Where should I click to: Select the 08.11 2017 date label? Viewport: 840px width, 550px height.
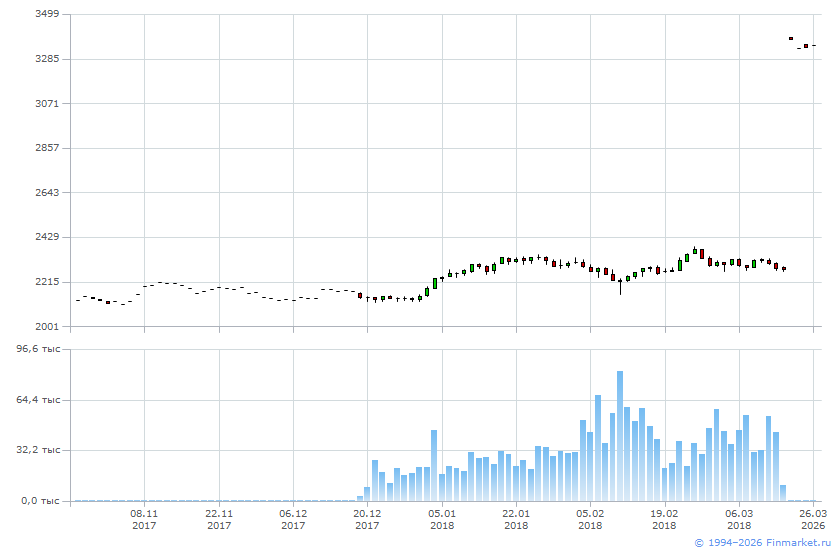(144, 518)
